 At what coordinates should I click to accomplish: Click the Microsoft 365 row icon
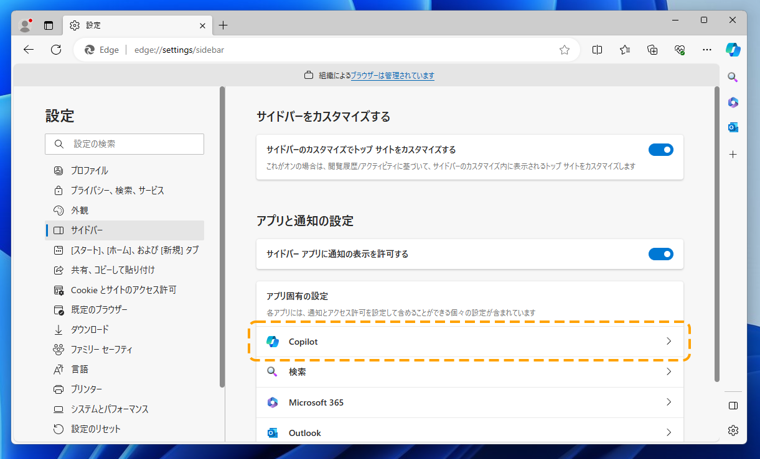(x=272, y=402)
